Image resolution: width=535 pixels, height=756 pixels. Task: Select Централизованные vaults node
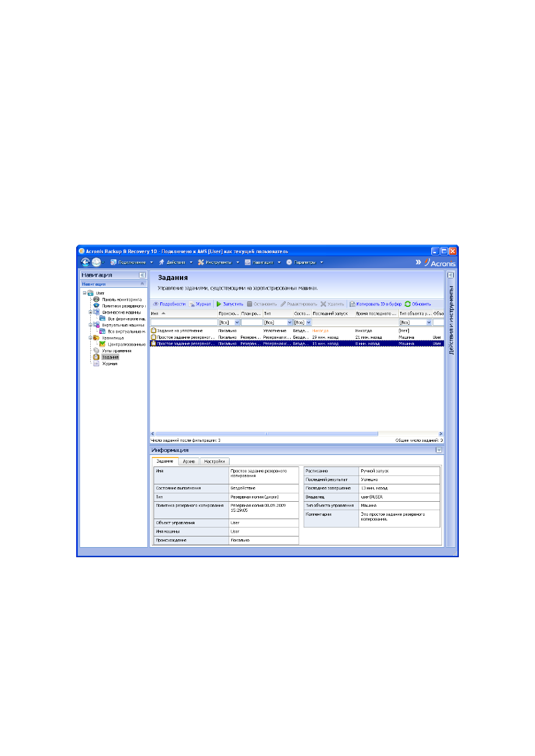(x=127, y=344)
